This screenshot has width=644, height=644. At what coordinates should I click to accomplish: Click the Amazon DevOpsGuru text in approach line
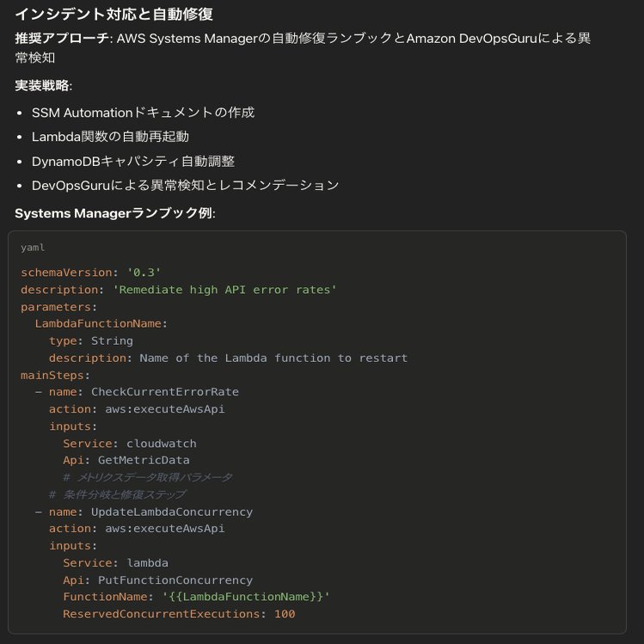471,38
